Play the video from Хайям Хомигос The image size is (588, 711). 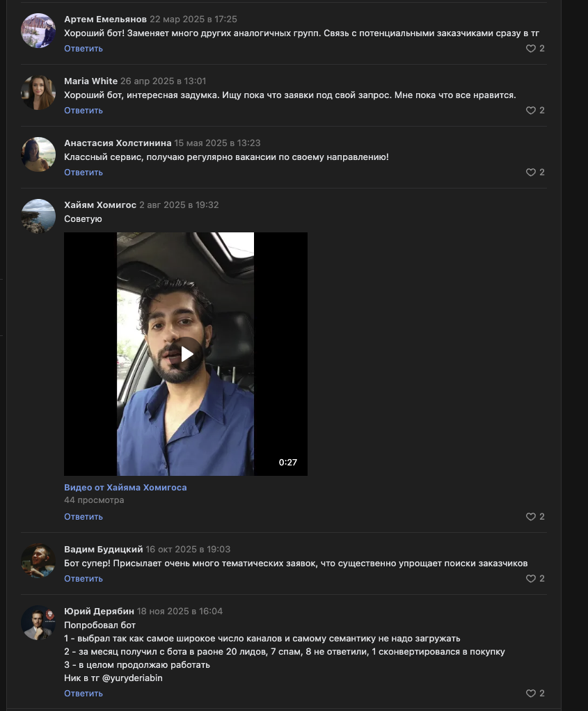(186, 354)
